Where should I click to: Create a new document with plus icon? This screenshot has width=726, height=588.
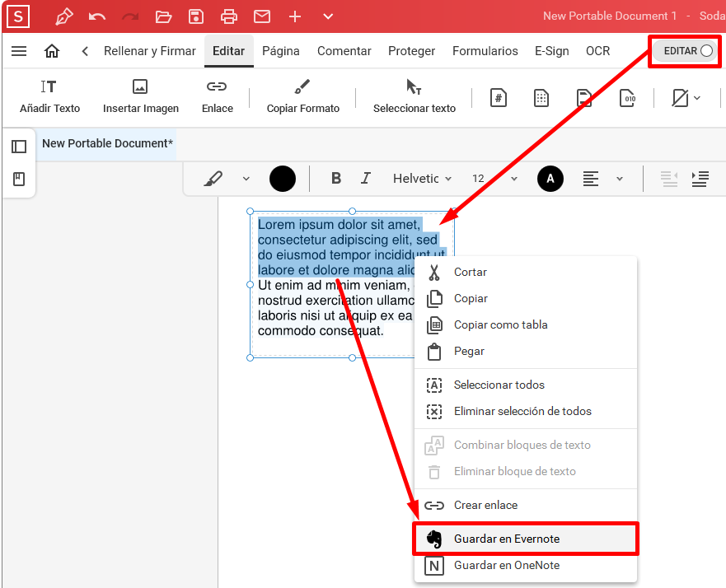295,17
